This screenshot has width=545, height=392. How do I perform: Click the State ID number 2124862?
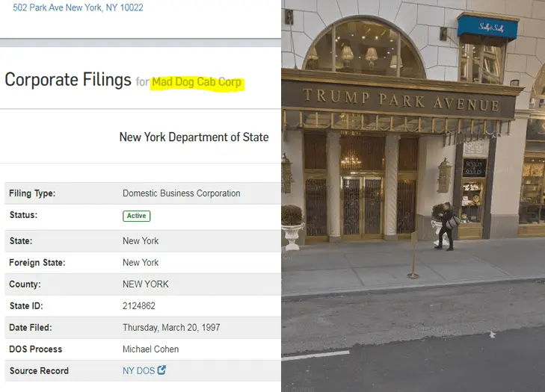[139, 306]
